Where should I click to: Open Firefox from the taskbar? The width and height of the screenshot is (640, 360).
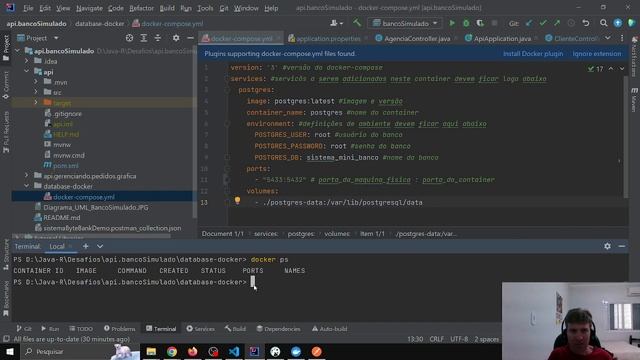pyautogui.click(x=192, y=351)
